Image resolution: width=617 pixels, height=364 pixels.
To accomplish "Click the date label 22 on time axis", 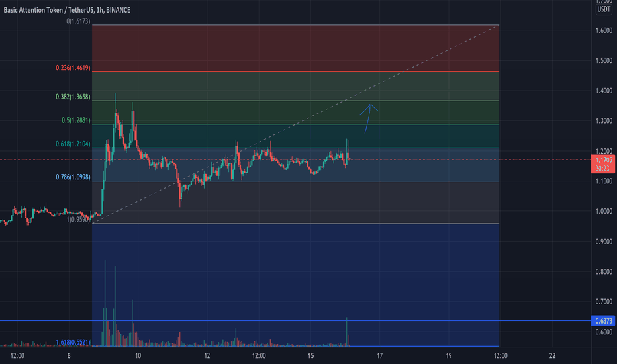I will coord(553,356).
